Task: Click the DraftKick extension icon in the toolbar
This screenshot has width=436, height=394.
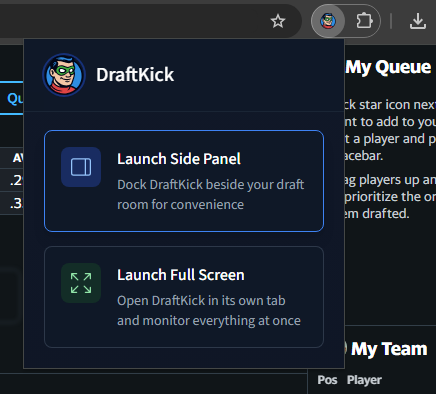Action: 328,21
